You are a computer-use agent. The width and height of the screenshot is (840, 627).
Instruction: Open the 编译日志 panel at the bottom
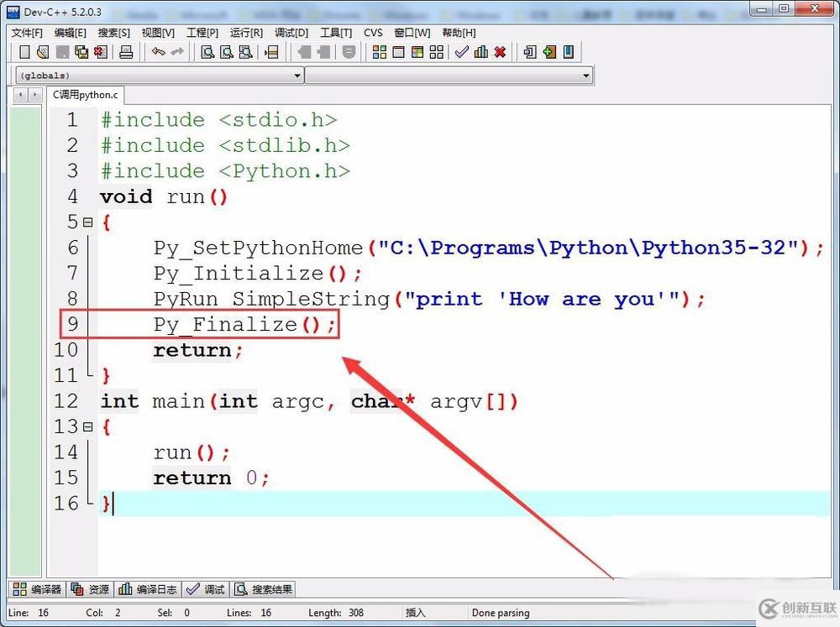[x=147, y=588]
